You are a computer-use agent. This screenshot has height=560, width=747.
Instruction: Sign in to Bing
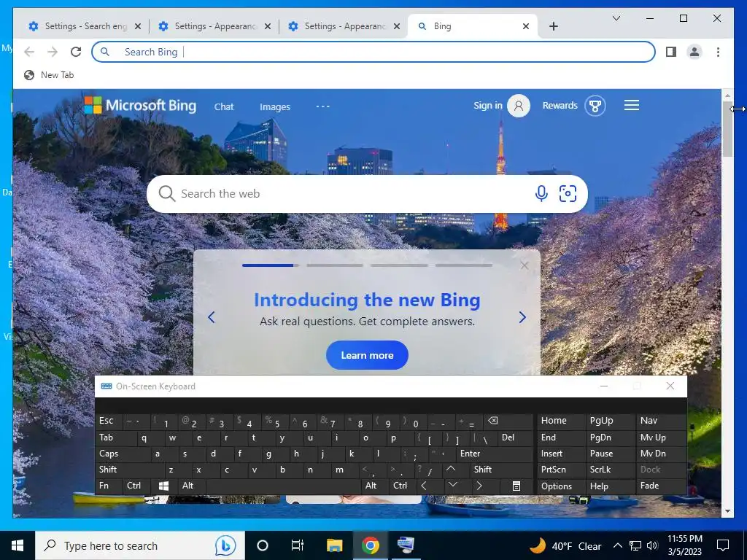pyautogui.click(x=501, y=105)
